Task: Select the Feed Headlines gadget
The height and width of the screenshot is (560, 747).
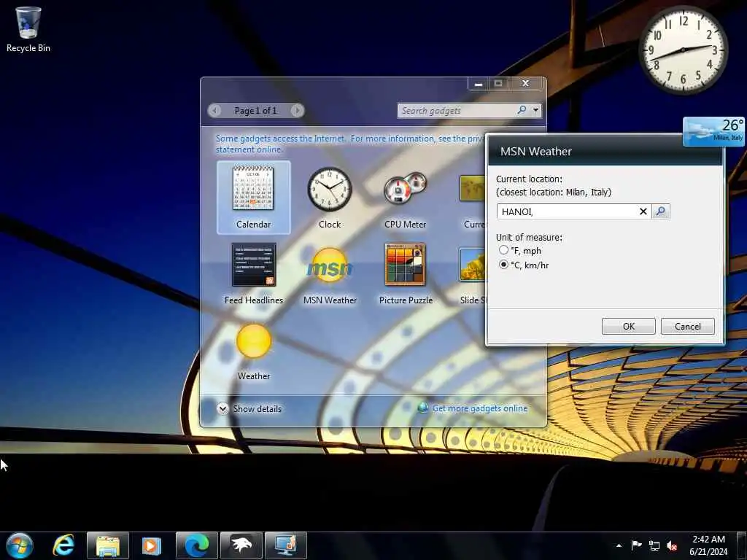Action: 253,273
